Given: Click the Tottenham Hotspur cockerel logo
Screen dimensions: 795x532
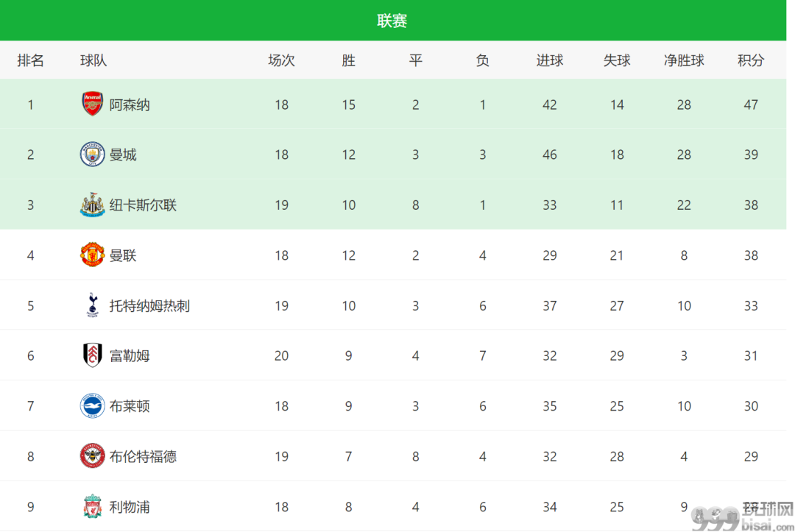Looking at the screenshot, I should [92, 305].
